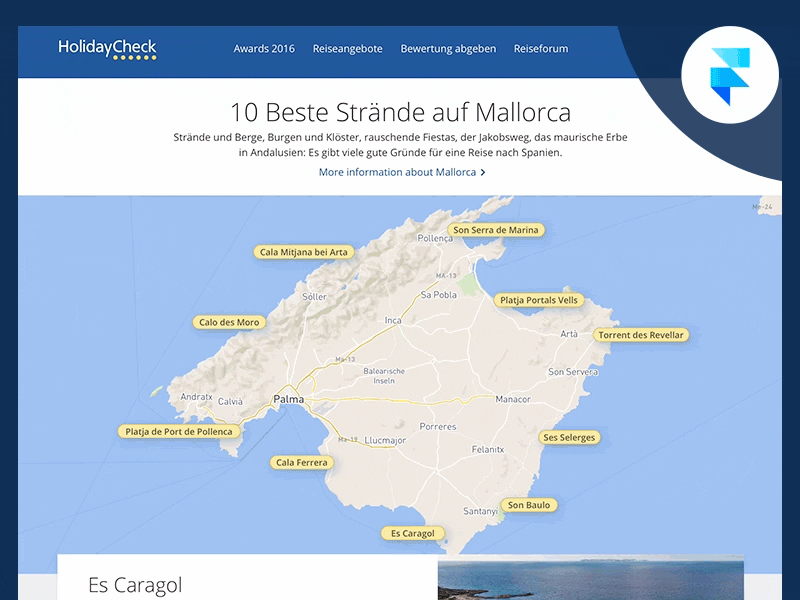Click the Felanitx town name on the map
800x600 pixels.
click(x=488, y=449)
